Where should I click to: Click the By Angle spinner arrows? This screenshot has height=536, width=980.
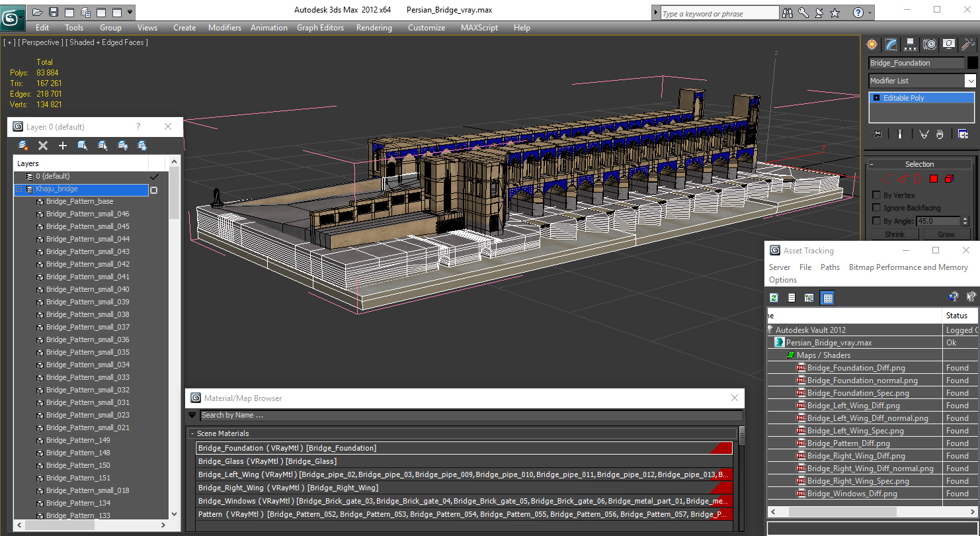(965, 221)
